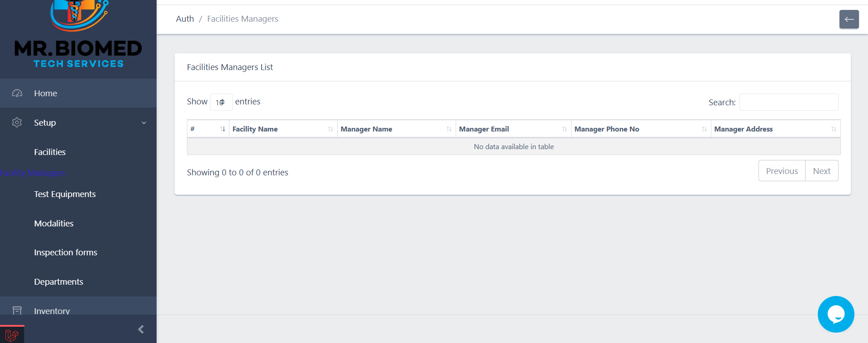Click the back arrow button at top right
This screenshot has height=343, width=868.
[849, 19]
